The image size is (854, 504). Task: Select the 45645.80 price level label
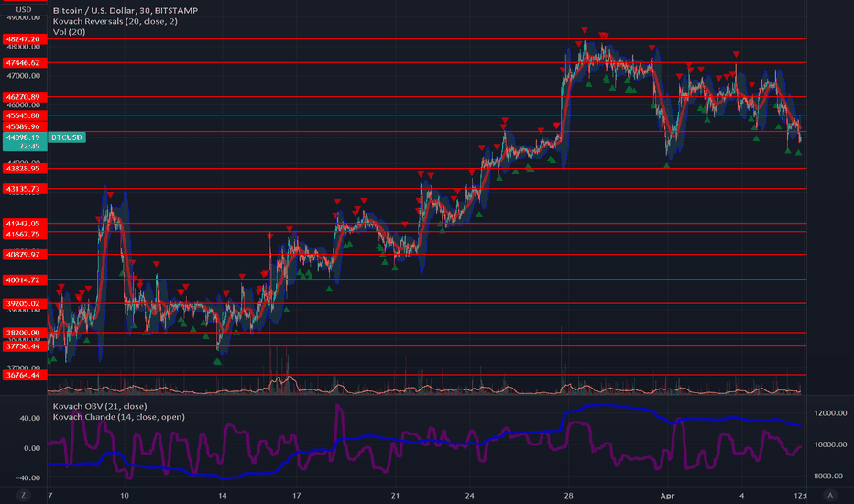click(x=25, y=115)
